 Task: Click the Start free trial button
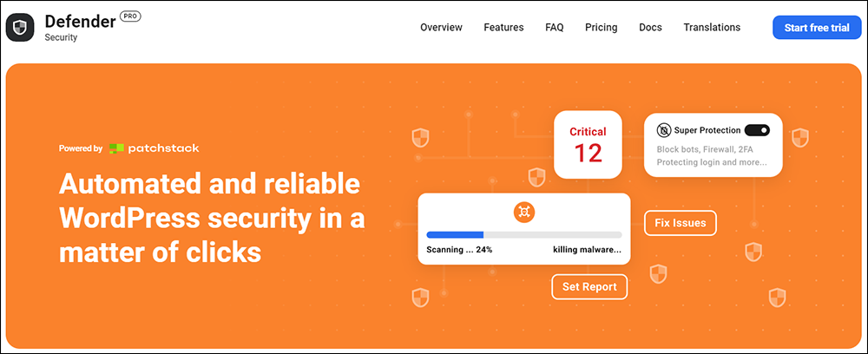click(x=817, y=28)
